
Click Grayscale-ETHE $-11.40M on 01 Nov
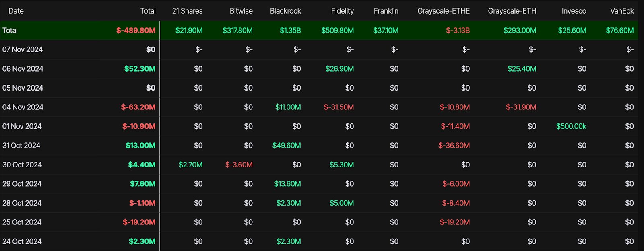point(455,126)
